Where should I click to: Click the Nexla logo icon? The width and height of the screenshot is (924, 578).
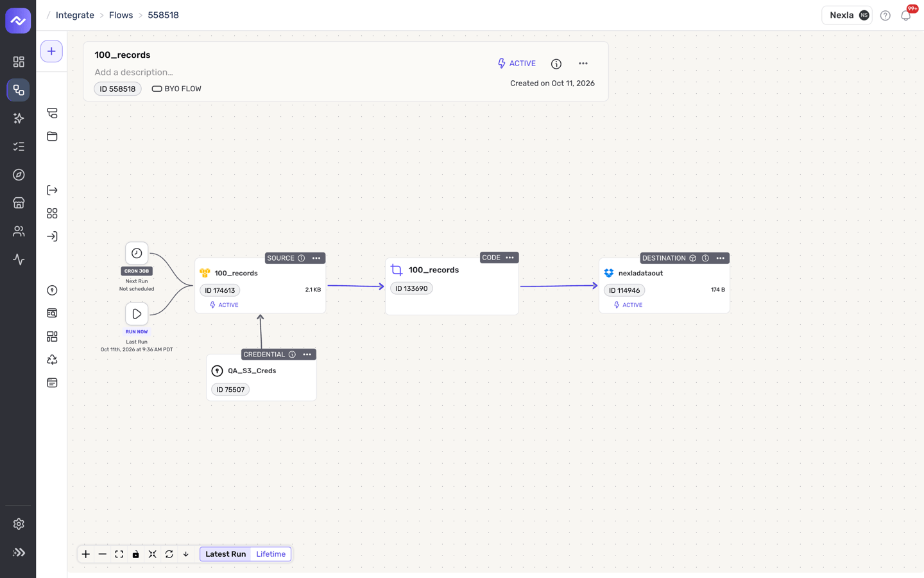(18, 21)
